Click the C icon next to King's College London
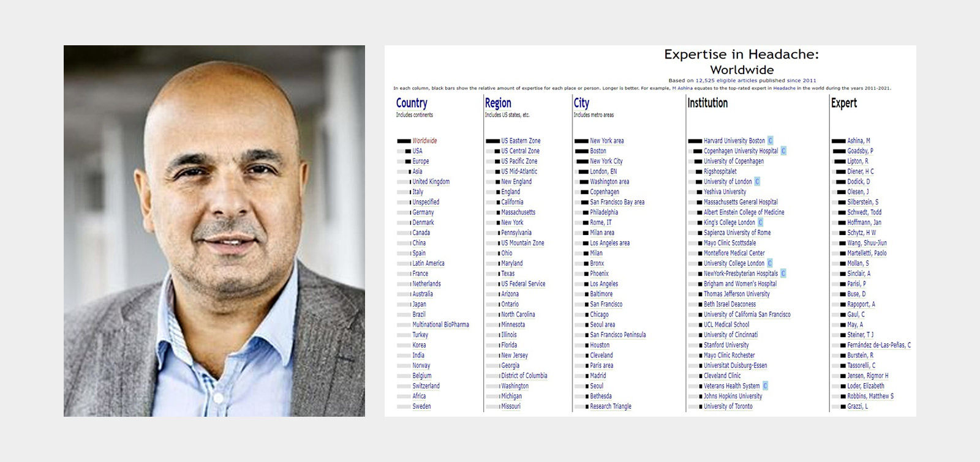 761,223
